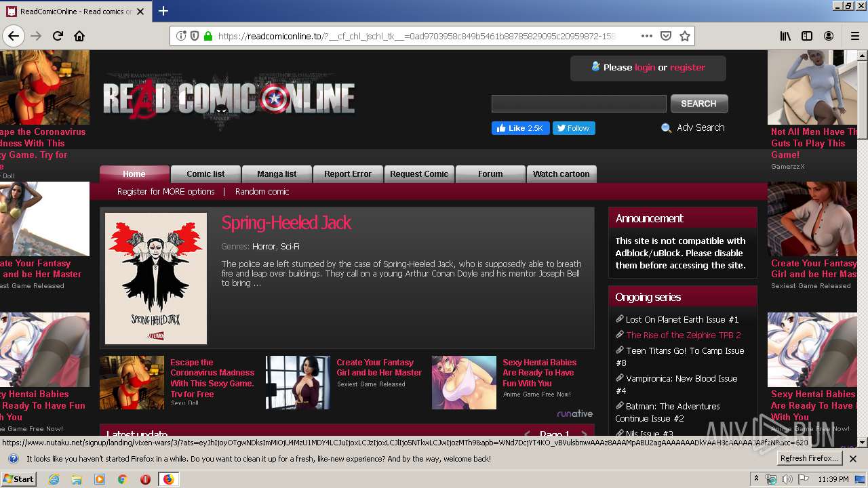
Task: Open Lost On Planet Earth Issue #1
Action: [x=682, y=319]
